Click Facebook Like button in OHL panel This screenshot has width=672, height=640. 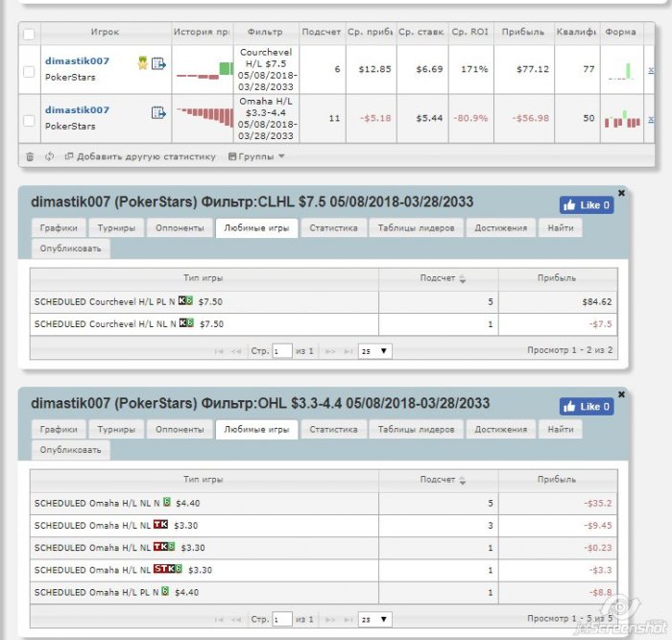[x=586, y=407]
